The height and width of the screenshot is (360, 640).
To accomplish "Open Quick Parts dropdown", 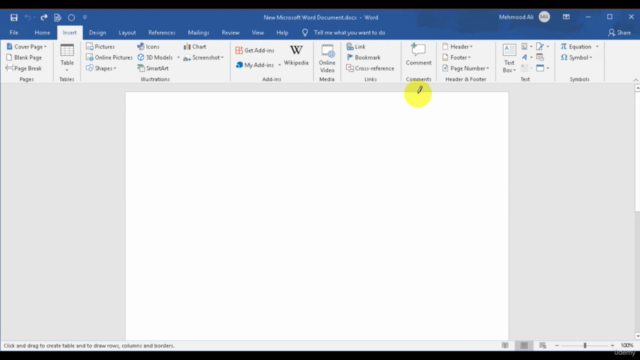I will 527,47.
